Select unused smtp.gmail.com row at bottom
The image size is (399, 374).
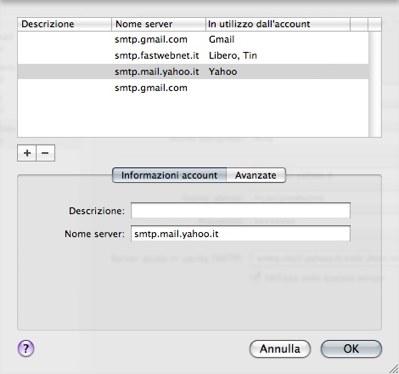pyautogui.click(x=193, y=88)
